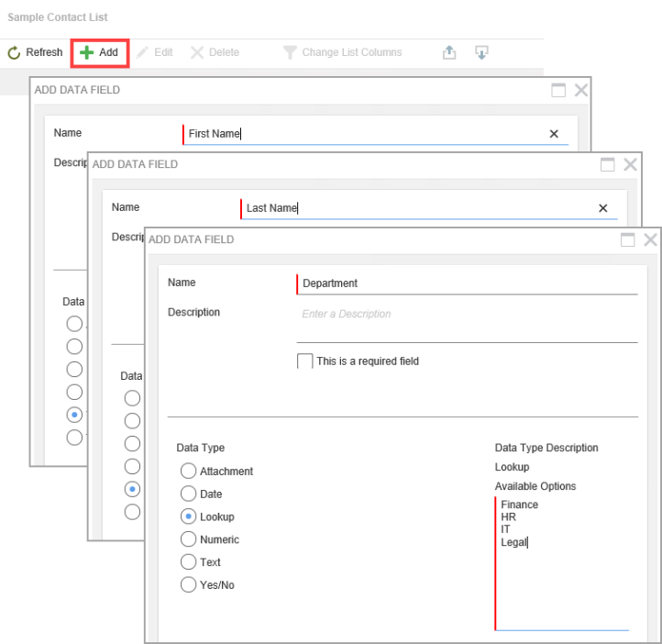Screen dimensions: 662x644
Task: Select the Attachment data type
Action: [188, 471]
